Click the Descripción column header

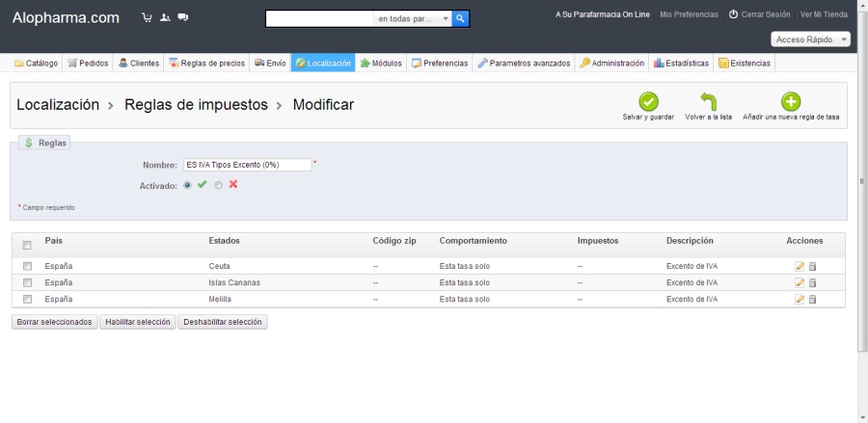[690, 241]
